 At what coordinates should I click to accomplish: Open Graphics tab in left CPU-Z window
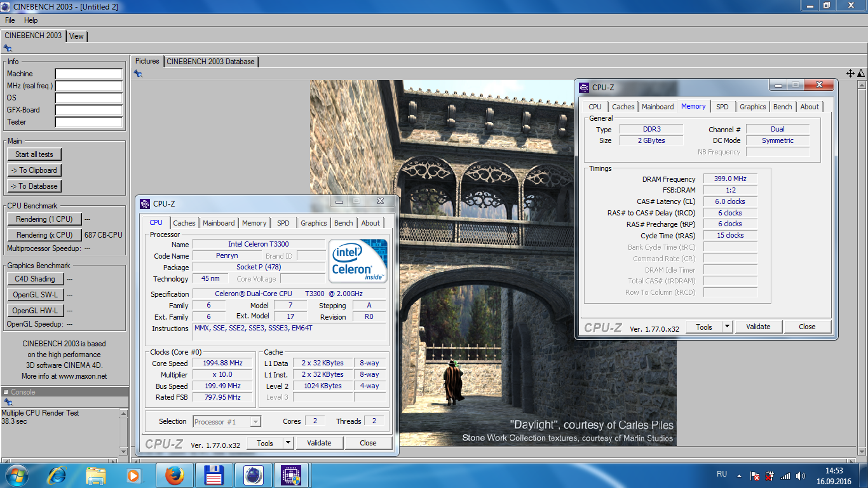point(314,223)
